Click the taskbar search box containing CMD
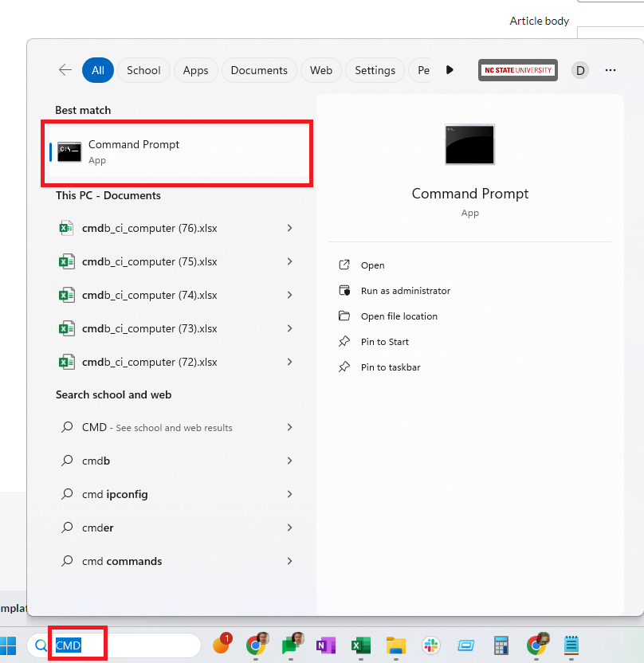Screen dimensions: 644x663 pyautogui.click(x=120, y=645)
